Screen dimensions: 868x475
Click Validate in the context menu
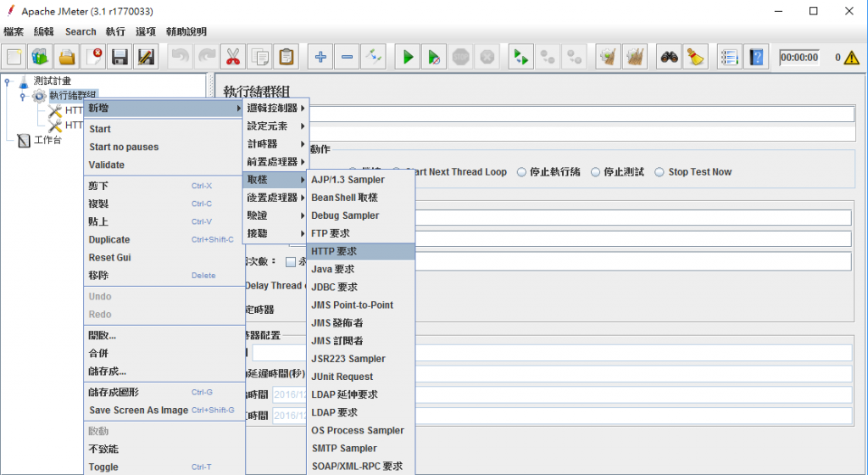click(164, 165)
